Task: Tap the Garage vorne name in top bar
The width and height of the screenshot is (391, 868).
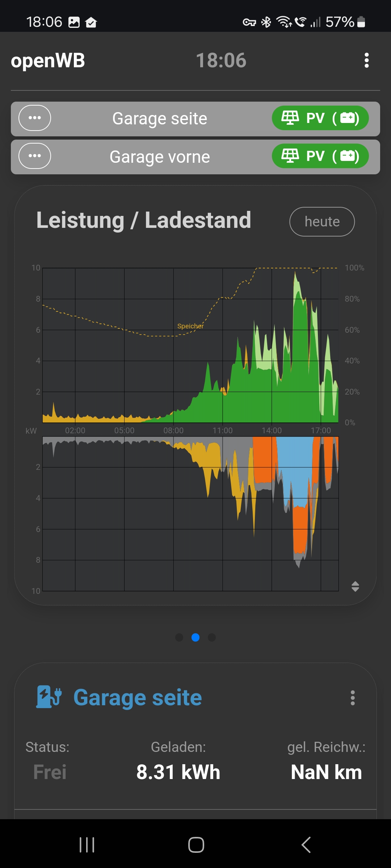Action: [x=160, y=157]
